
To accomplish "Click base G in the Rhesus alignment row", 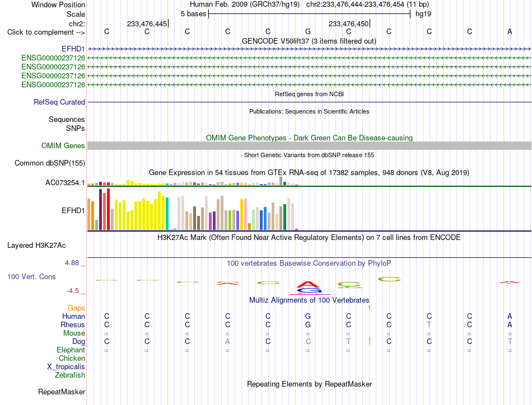I will coord(308,324).
